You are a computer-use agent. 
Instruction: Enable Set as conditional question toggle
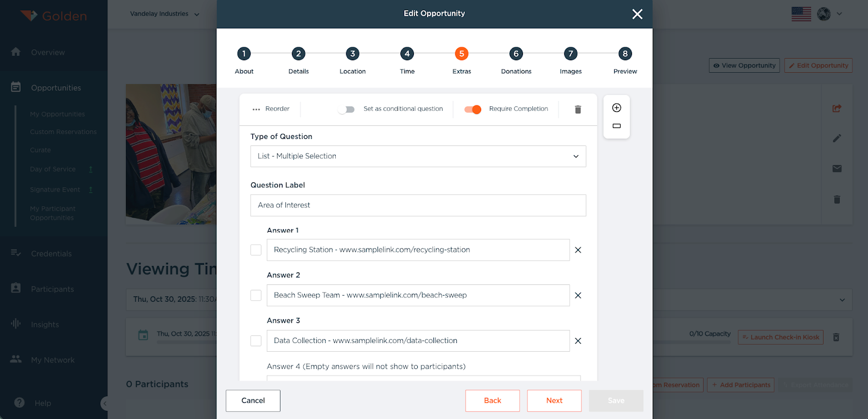point(346,110)
